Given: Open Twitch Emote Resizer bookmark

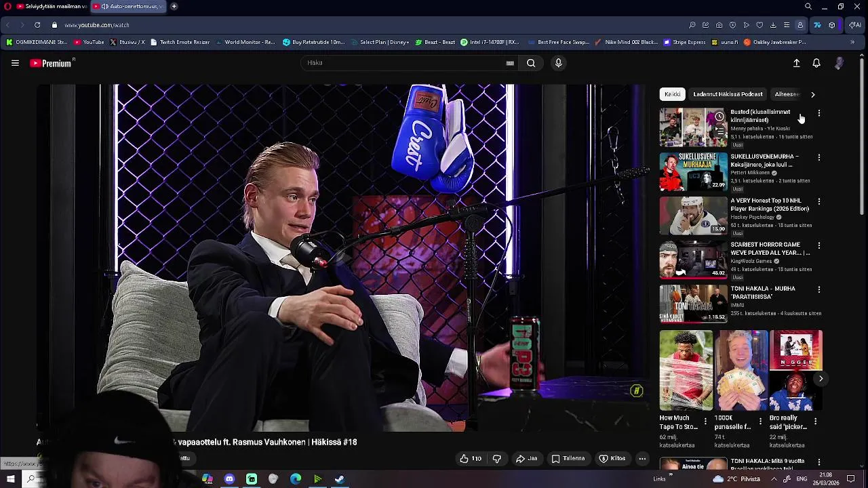Looking at the screenshot, I should click(x=180, y=42).
